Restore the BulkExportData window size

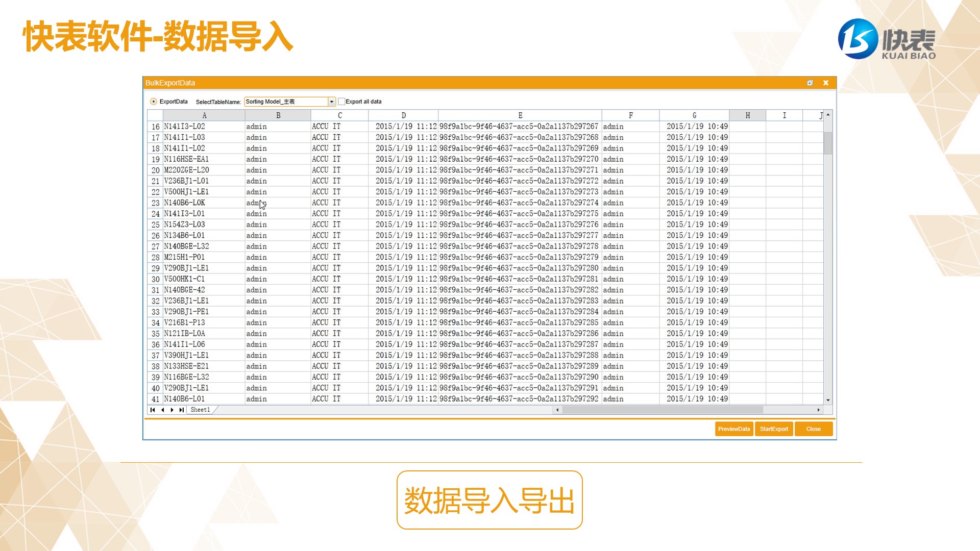coord(810,83)
